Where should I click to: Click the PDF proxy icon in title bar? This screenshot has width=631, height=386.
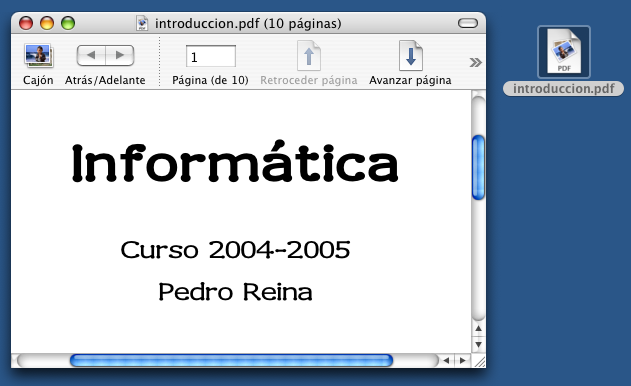[x=142, y=23]
